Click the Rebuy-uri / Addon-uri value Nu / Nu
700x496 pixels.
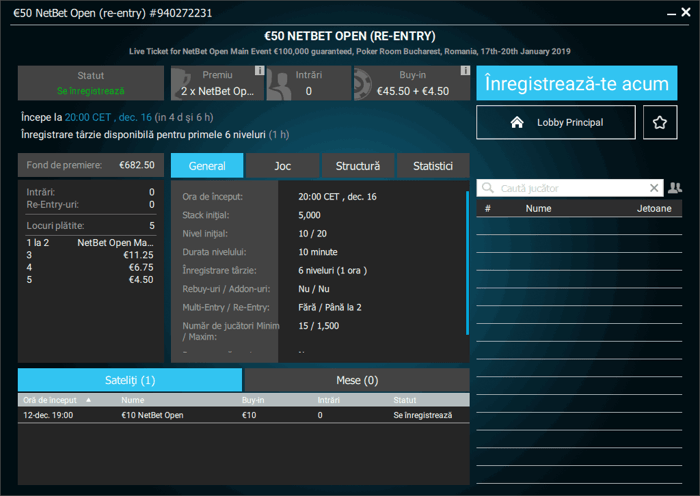[314, 289]
